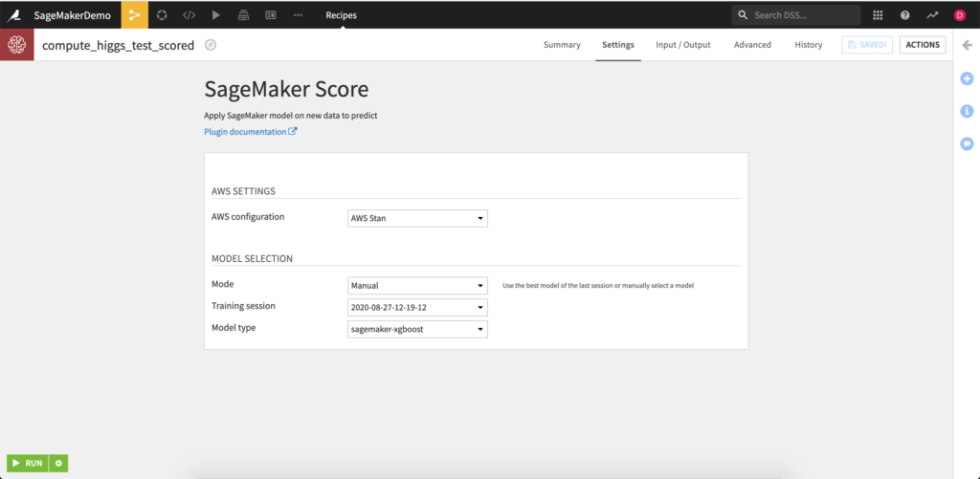This screenshot has height=479, width=980.
Task: Open the Model type dropdown
Action: pyautogui.click(x=417, y=329)
